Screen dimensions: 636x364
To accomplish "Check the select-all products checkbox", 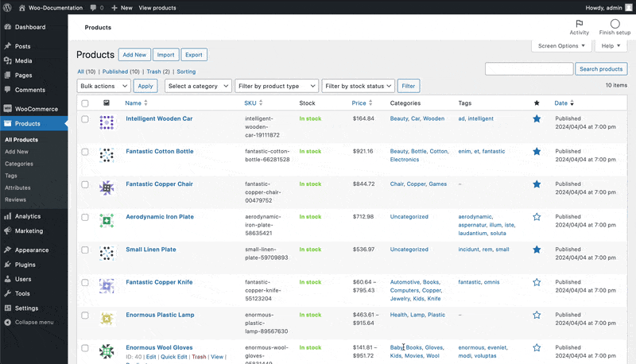I will click(85, 103).
